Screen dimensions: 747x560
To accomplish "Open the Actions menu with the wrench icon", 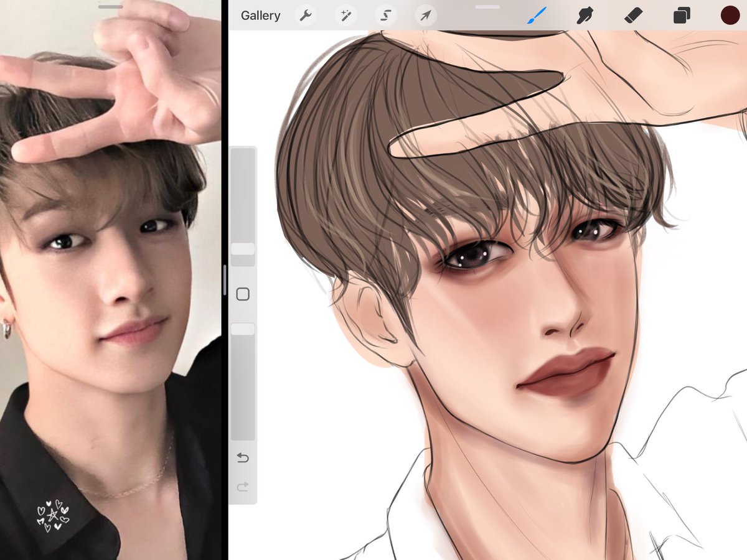I will [306, 15].
